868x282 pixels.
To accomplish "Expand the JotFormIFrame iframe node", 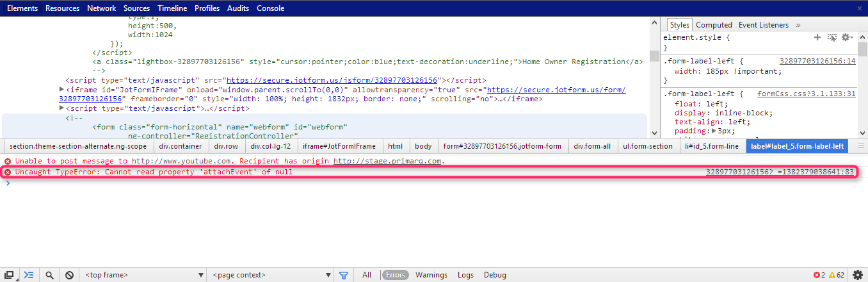I will tap(61, 90).
